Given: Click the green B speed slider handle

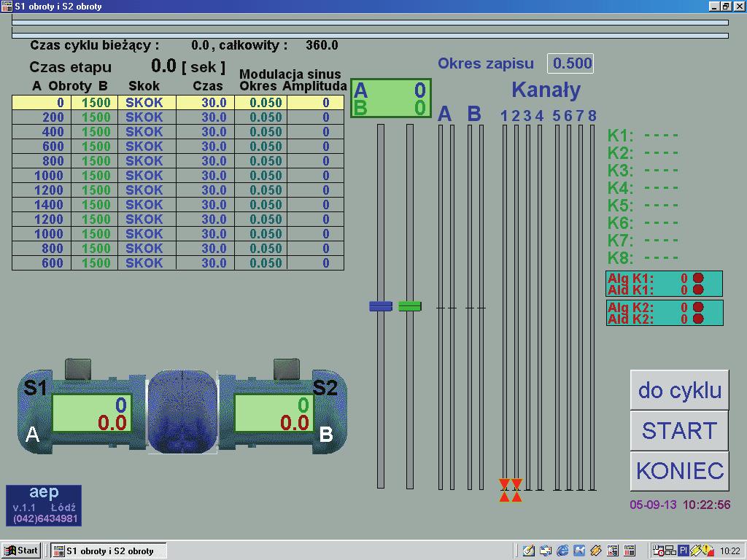Looking at the screenshot, I should click(410, 306).
